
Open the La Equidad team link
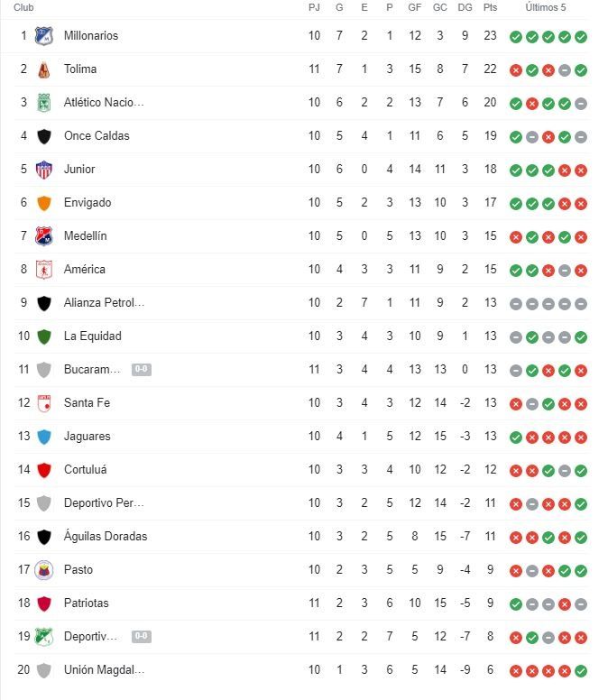pos(92,336)
